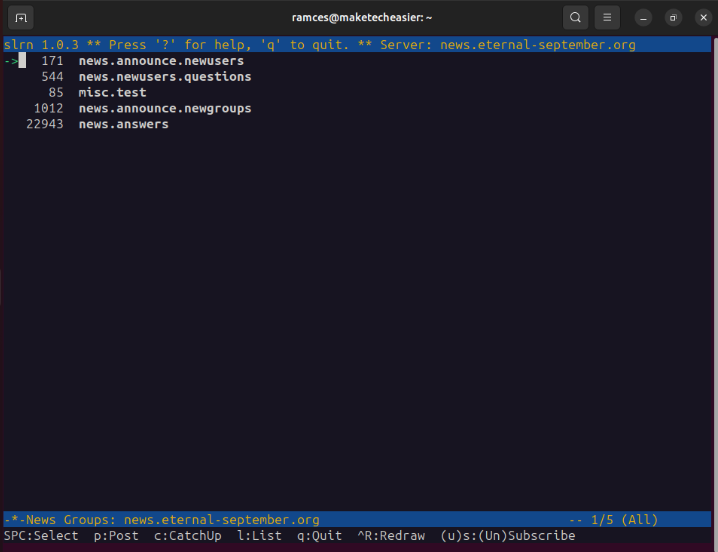Close the terminal window

coord(703,18)
